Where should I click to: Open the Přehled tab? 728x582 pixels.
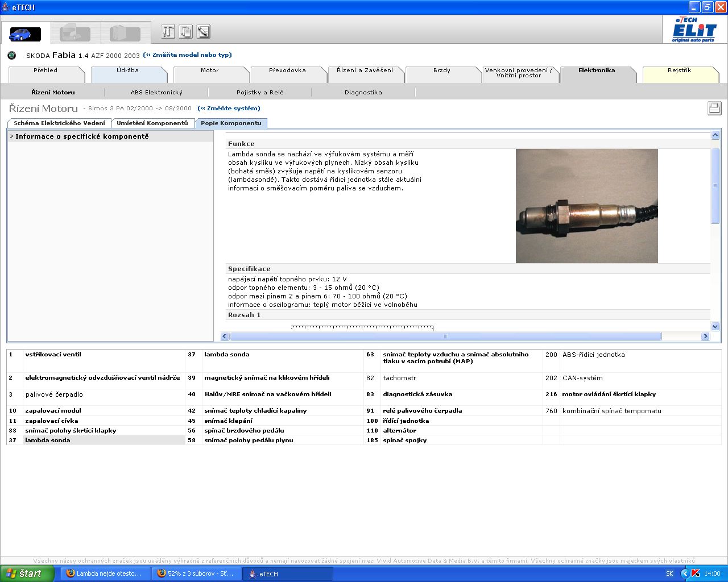point(45,74)
